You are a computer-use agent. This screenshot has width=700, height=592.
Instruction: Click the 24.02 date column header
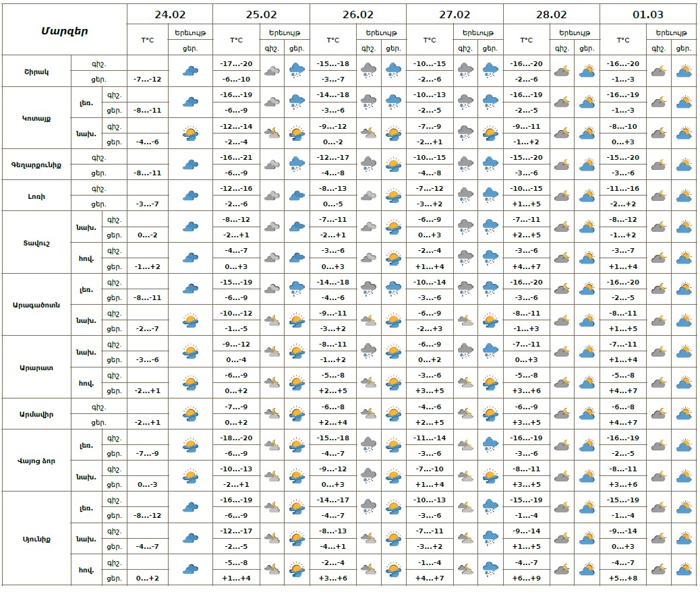[169, 14]
